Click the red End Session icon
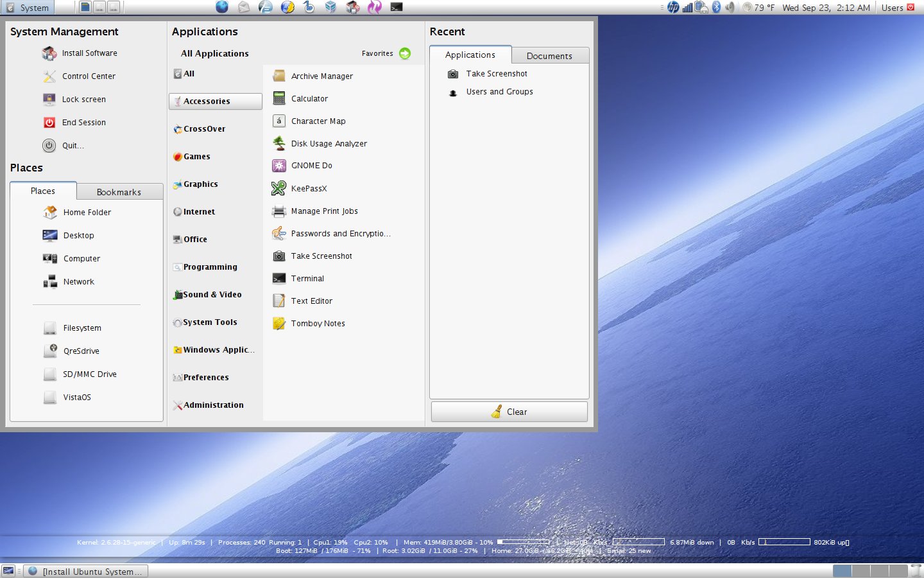This screenshot has width=924, height=578. click(49, 123)
